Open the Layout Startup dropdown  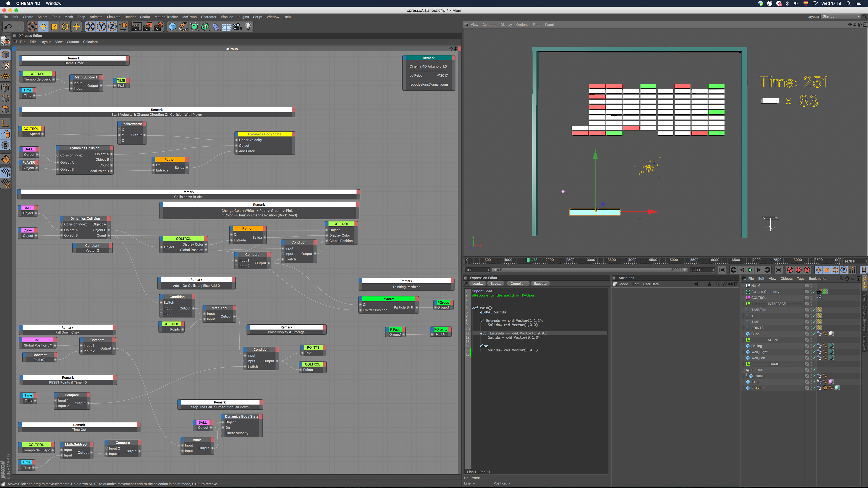[x=841, y=16]
